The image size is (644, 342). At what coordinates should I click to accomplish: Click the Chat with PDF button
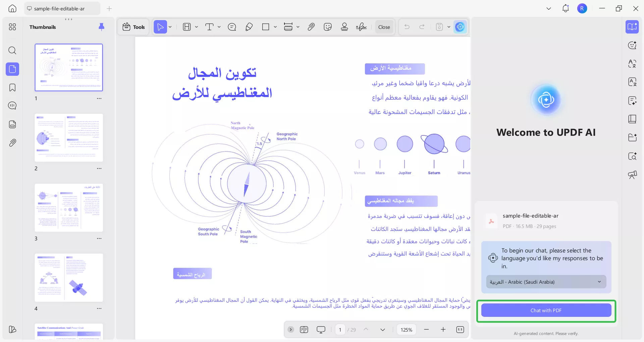546,310
